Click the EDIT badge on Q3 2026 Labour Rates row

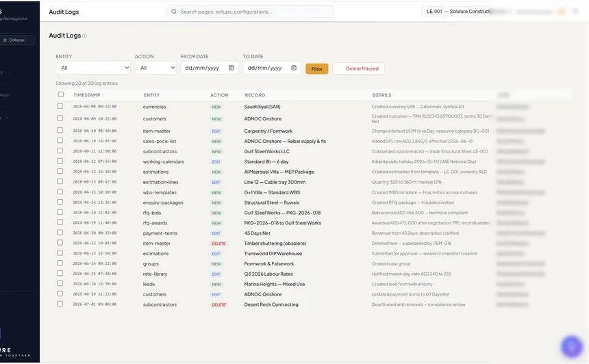[216, 274]
